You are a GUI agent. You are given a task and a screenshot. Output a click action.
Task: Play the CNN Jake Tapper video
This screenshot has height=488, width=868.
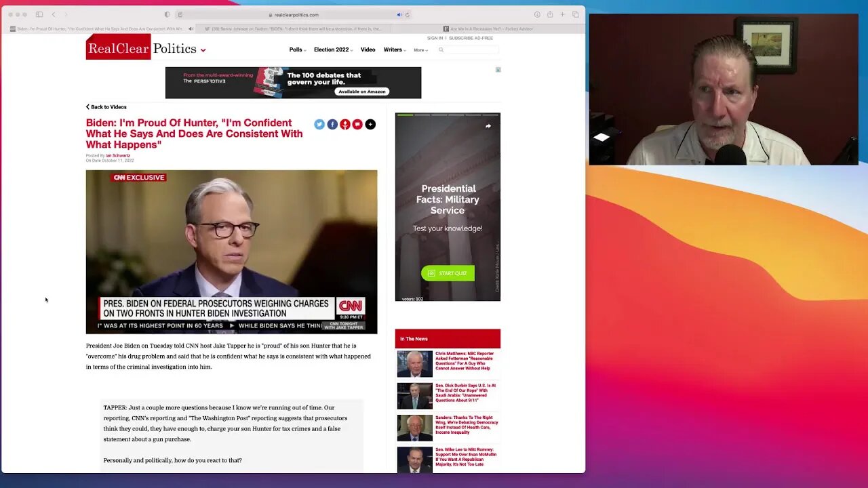(x=231, y=251)
